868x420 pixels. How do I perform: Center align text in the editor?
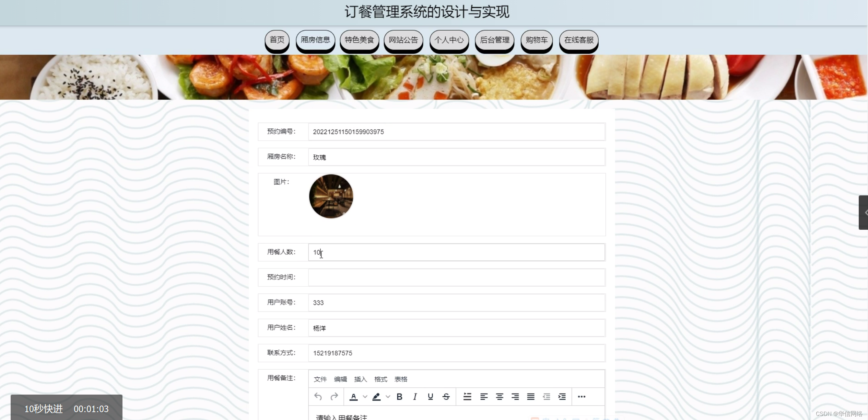[x=500, y=397]
